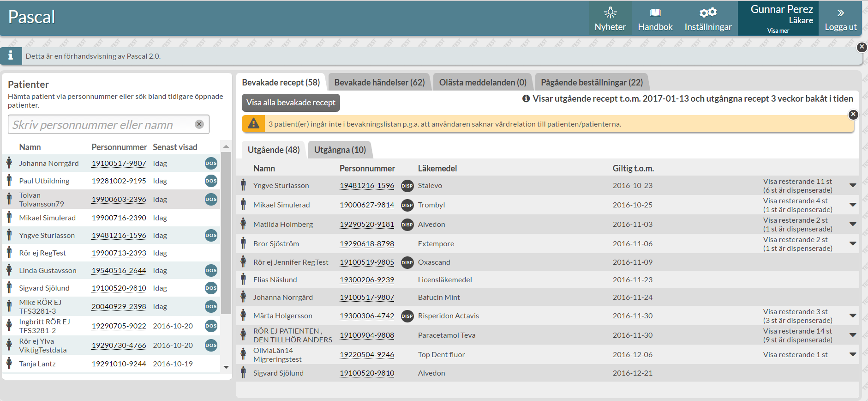The height and width of the screenshot is (401, 868).
Task: Click patient list scrollbar up arrow
Action: (226, 146)
